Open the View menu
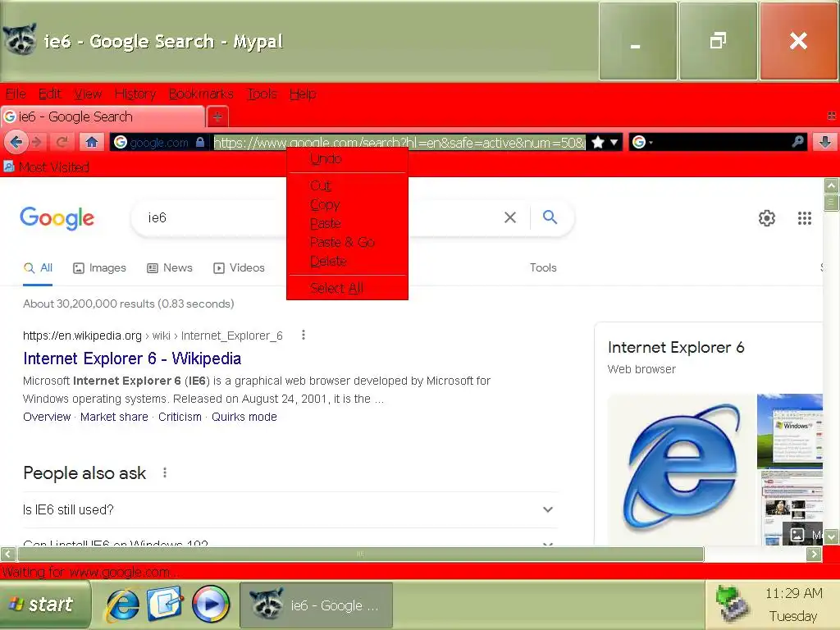Screen dimensions: 840x630 pyautogui.click(x=88, y=94)
